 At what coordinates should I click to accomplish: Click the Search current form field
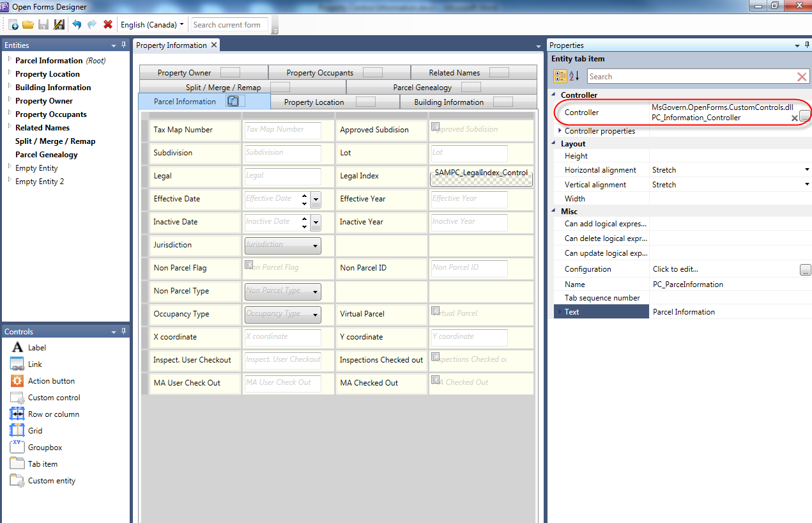[x=229, y=25]
